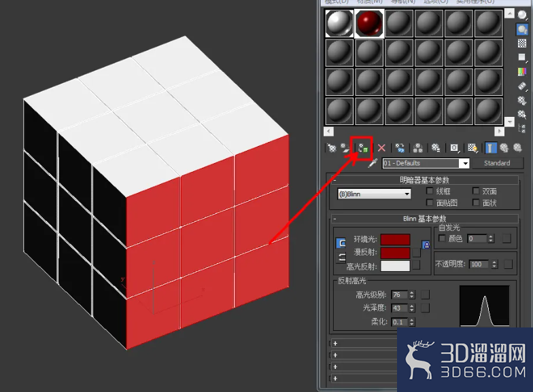Open the 环境光 ambient color swatch
Screen dimensions: 533x392
click(396, 239)
